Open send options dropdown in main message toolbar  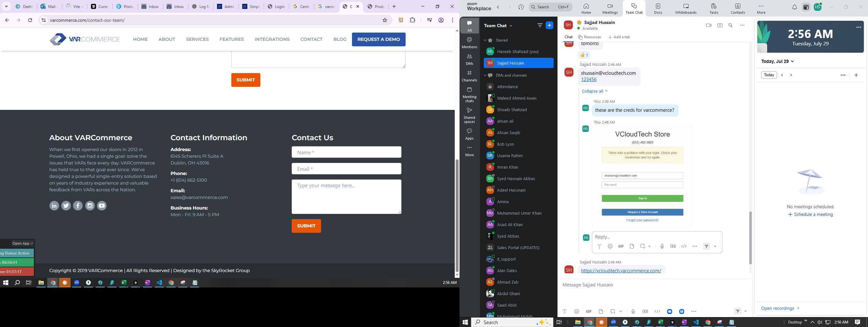[745, 311]
